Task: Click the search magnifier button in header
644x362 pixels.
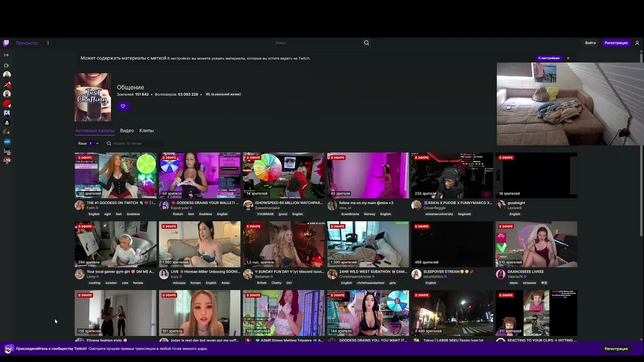Action: 366,43
